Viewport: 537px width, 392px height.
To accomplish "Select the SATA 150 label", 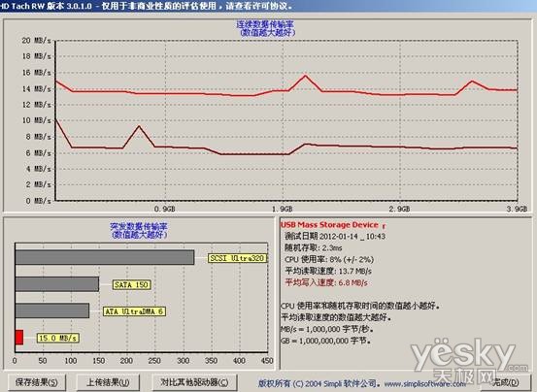I will 131,284.
